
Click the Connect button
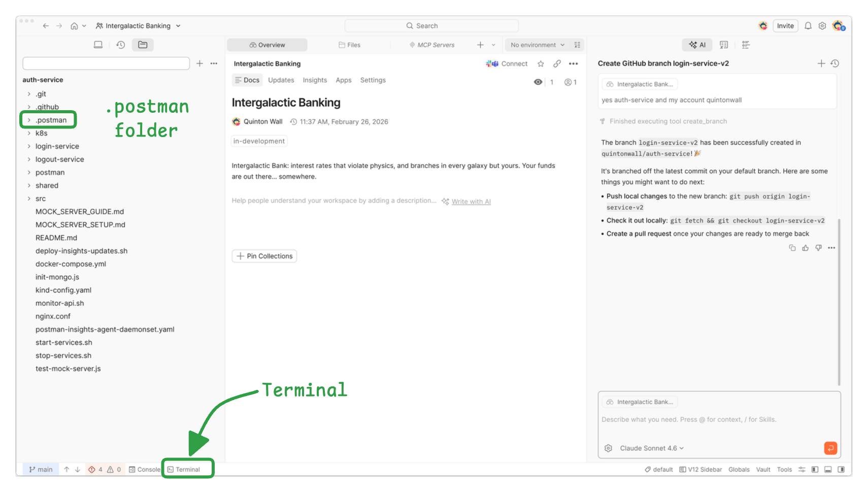[x=507, y=63]
